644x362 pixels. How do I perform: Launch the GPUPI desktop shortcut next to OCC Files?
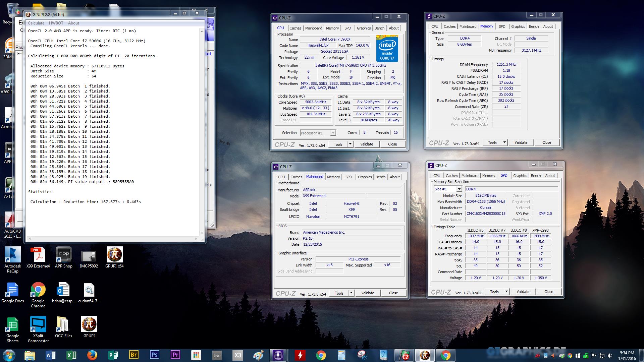pos(89,327)
